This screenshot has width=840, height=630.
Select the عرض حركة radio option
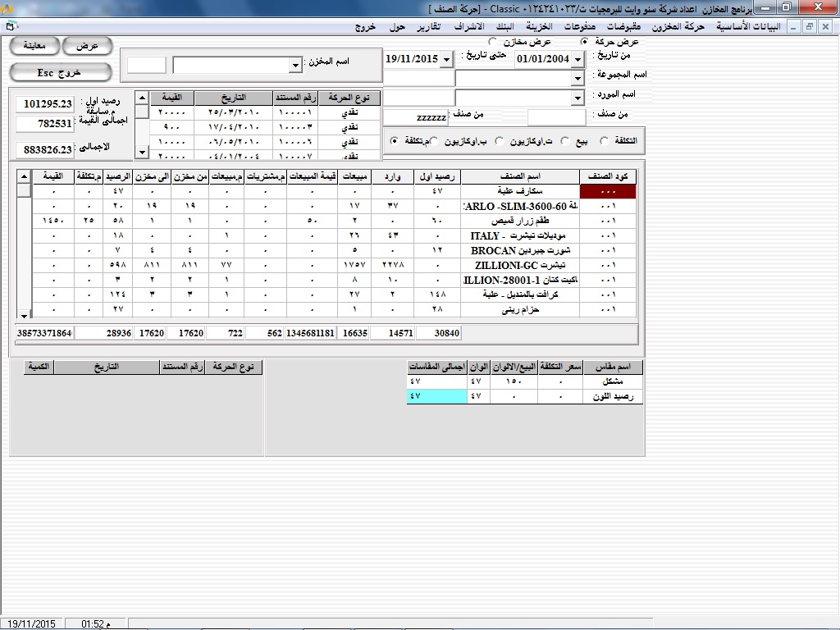(x=584, y=41)
